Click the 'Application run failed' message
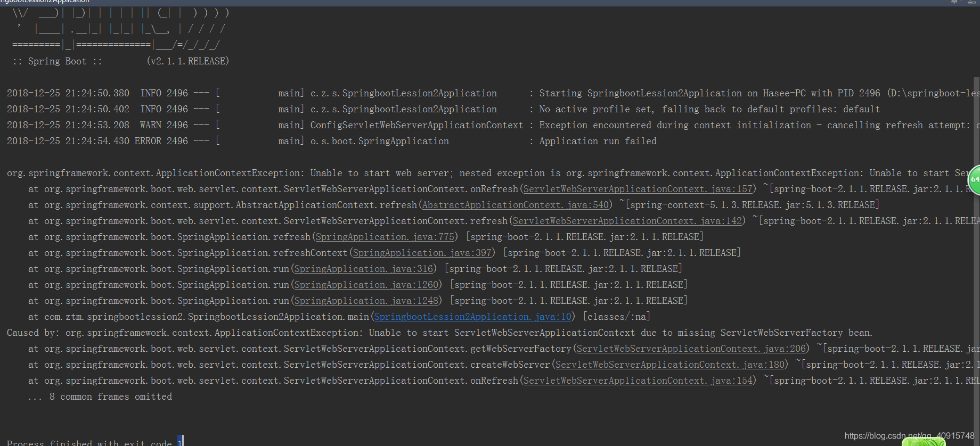 [598, 141]
